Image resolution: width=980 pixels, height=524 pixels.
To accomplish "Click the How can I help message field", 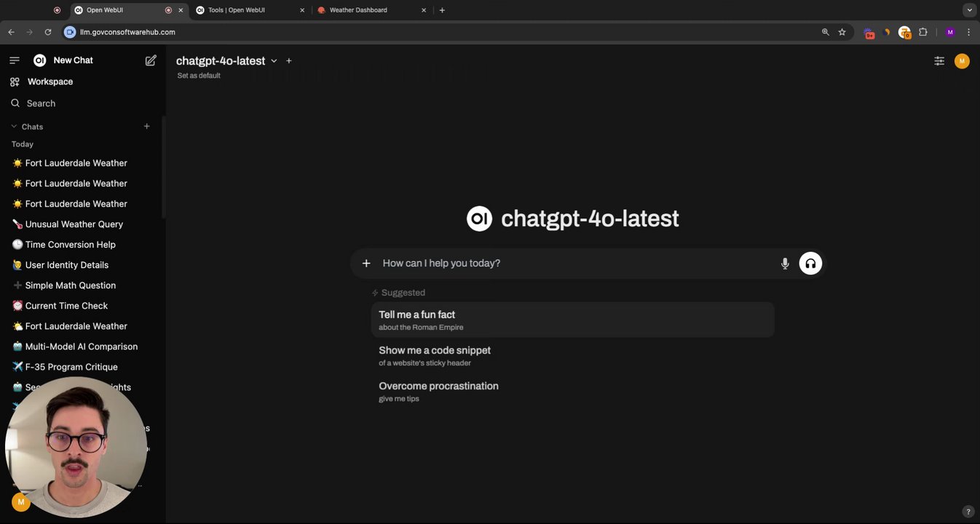I will tap(575, 263).
